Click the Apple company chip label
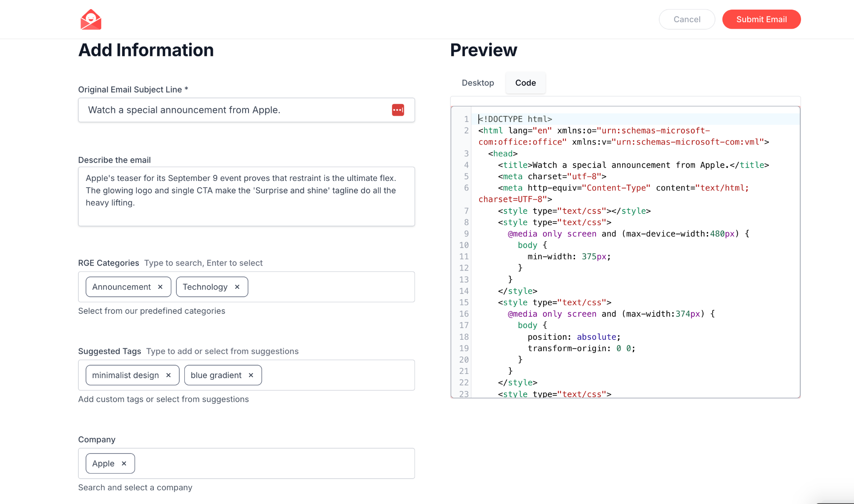854x504 pixels. pyautogui.click(x=103, y=464)
